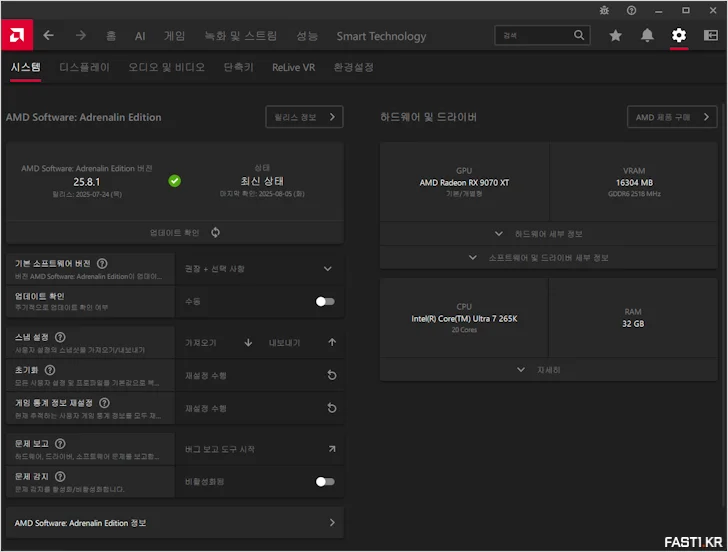728x552 pixels.
Task: Go back with the left arrow
Action: click(49, 35)
